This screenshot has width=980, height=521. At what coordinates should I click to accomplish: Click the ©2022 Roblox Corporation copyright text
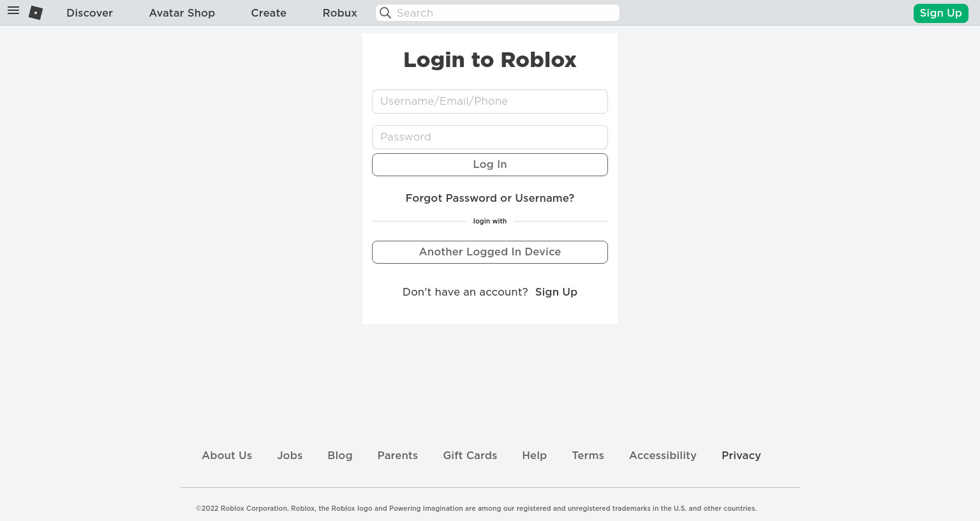[476, 509]
